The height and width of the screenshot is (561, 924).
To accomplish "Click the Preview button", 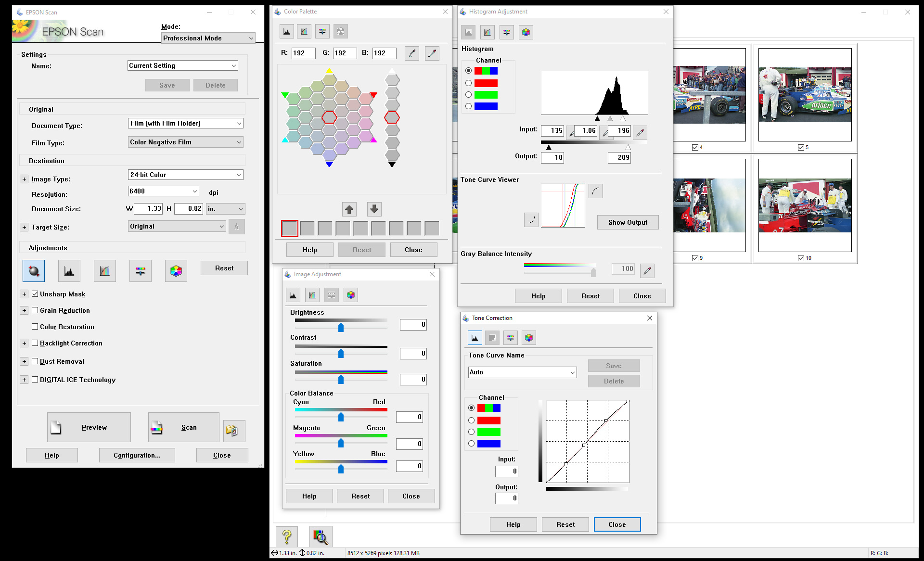I will coord(89,427).
